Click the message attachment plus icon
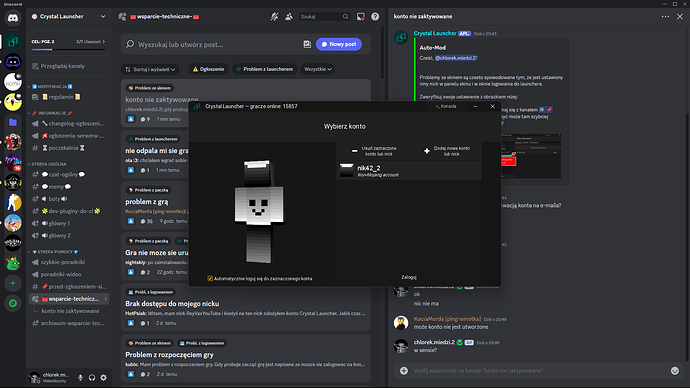The width and height of the screenshot is (690, 388). tap(404, 371)
